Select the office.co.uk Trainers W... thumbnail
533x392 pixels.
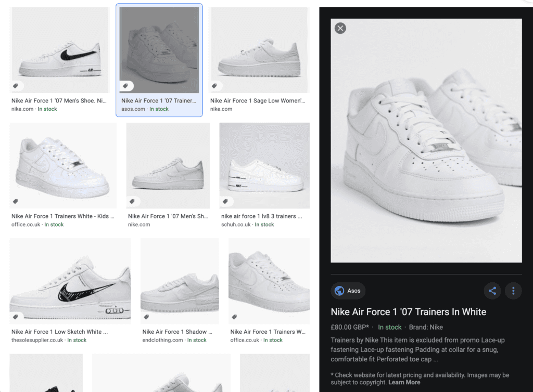click(x=269, y=281)
